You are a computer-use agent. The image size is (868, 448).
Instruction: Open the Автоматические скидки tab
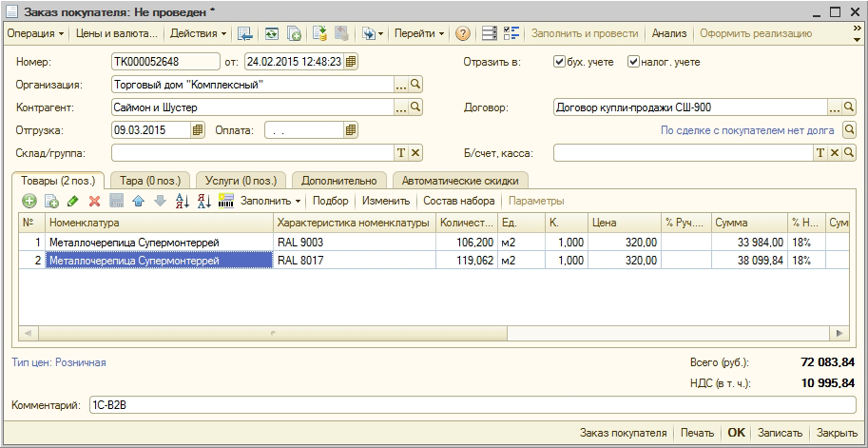(x=460, y=181)
